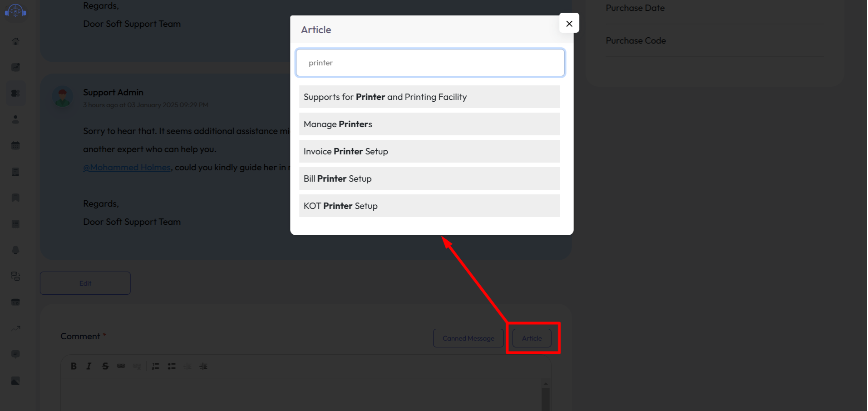Open the reports chart icon in the sidebar
Screen dimensions: 868x411
[x=15, y=328]
